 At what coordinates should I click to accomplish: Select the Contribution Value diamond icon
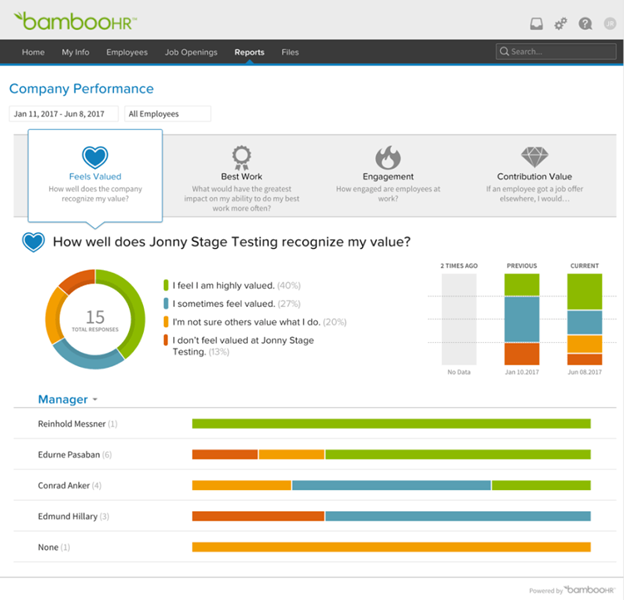(x=534, y=157)
